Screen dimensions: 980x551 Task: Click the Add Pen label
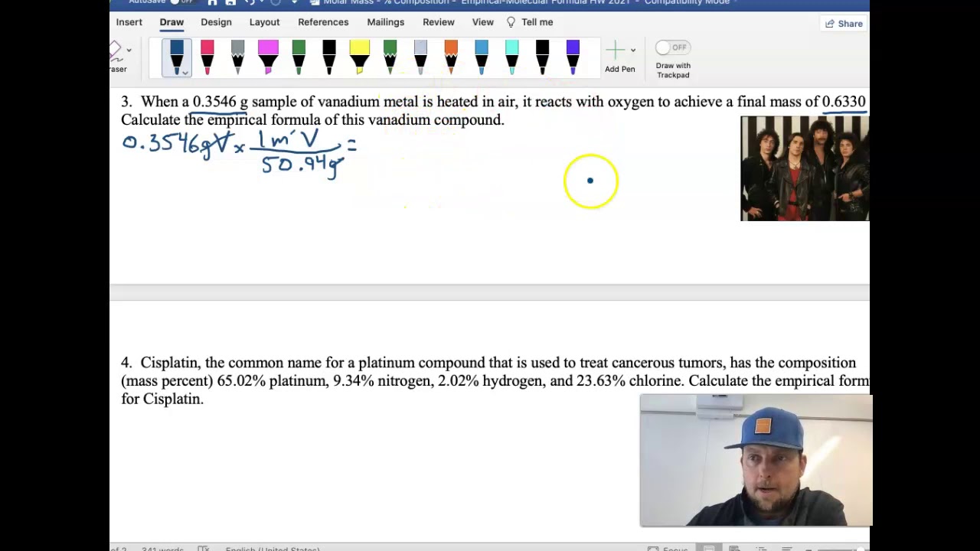click(619, 69)
